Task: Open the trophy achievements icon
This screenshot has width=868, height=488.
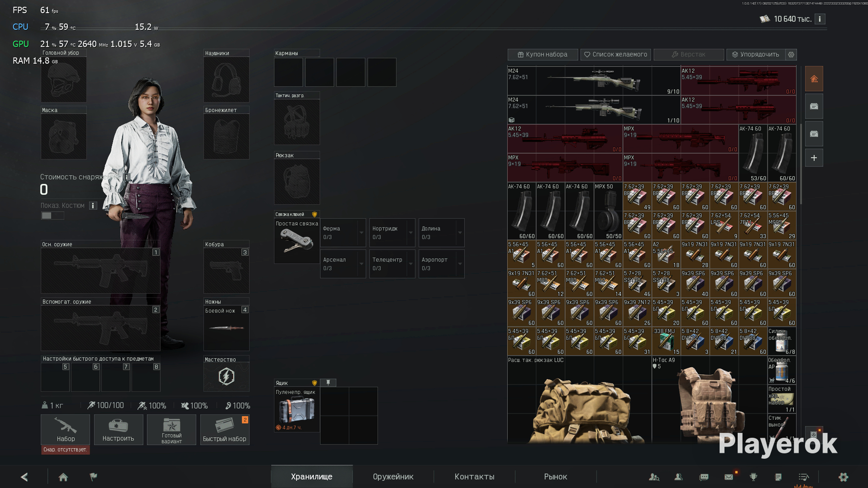Action: point(753,477)
